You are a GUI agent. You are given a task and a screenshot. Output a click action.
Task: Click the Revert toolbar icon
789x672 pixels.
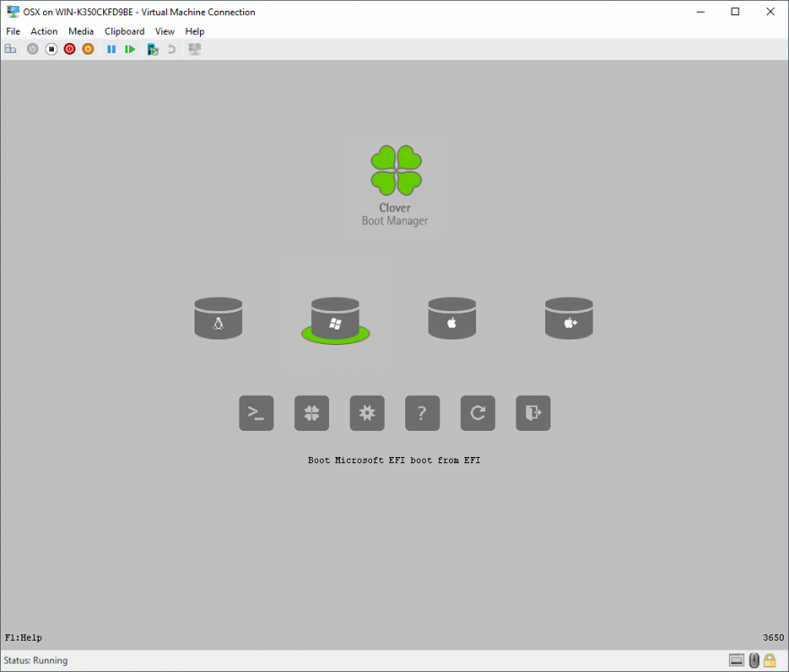pos(171,48)
